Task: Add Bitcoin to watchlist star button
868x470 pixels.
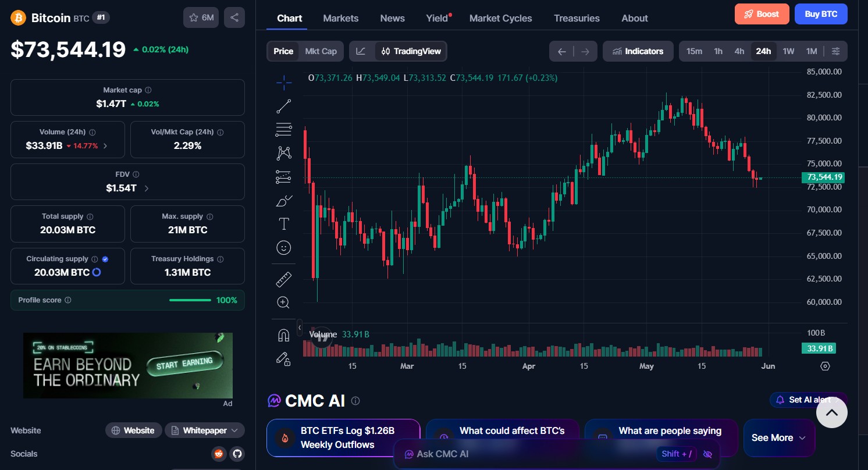Action: point(201,17)
